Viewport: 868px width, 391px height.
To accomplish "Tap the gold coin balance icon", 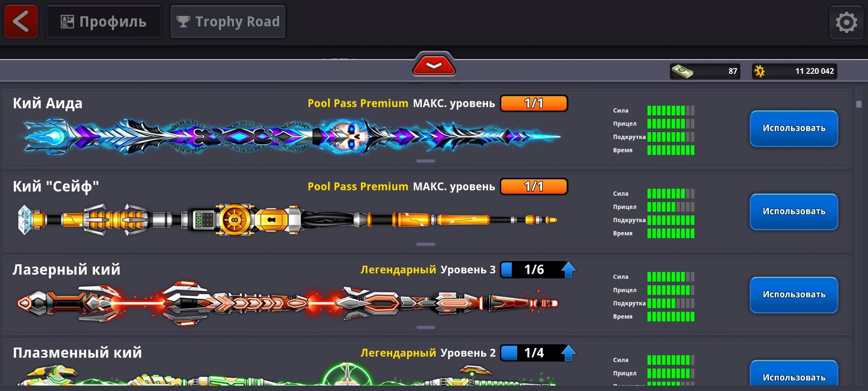I will point(759,71).
